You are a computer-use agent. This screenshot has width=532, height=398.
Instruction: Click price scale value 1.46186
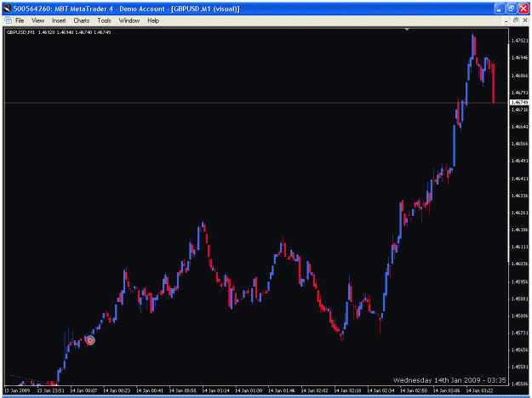(519, 230)
